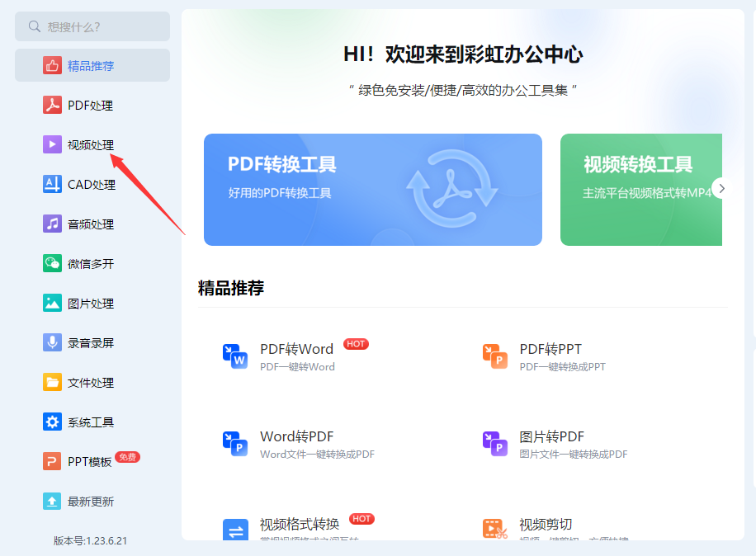Select 视频处理 in the sidebar
This screenshot has height=556, width=756.
tap(91, 144)
